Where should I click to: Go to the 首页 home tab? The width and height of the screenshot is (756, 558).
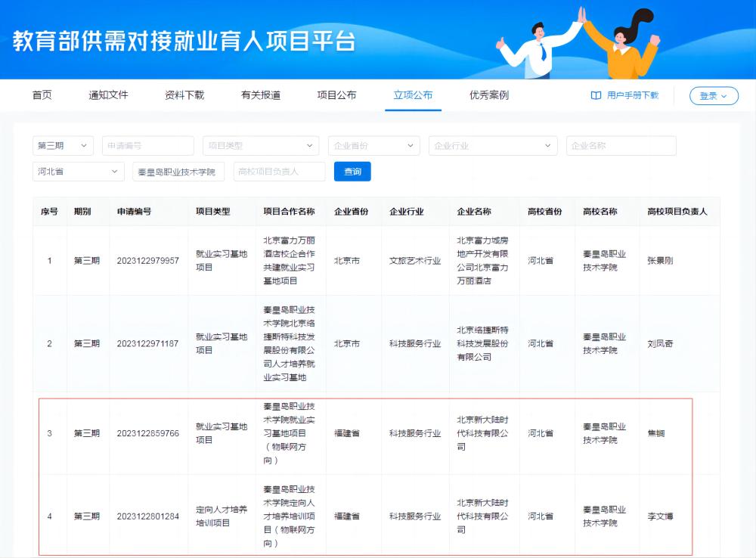pyautogui.click(x=42, y=95)
